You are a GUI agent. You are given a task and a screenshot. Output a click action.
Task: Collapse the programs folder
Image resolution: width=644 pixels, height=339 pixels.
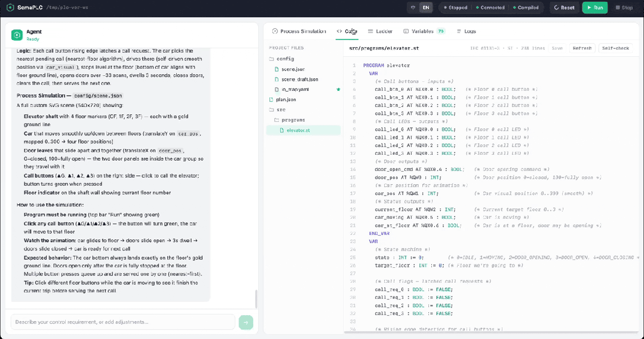[x=290, y=120]
